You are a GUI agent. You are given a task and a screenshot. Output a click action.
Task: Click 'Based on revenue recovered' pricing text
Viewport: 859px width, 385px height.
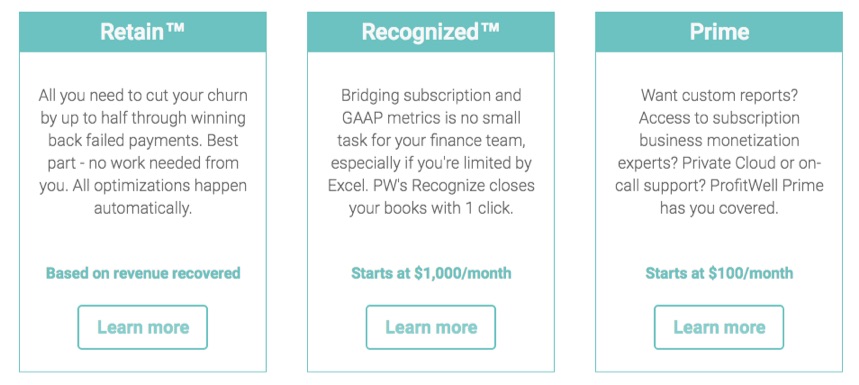coord(143,273)
